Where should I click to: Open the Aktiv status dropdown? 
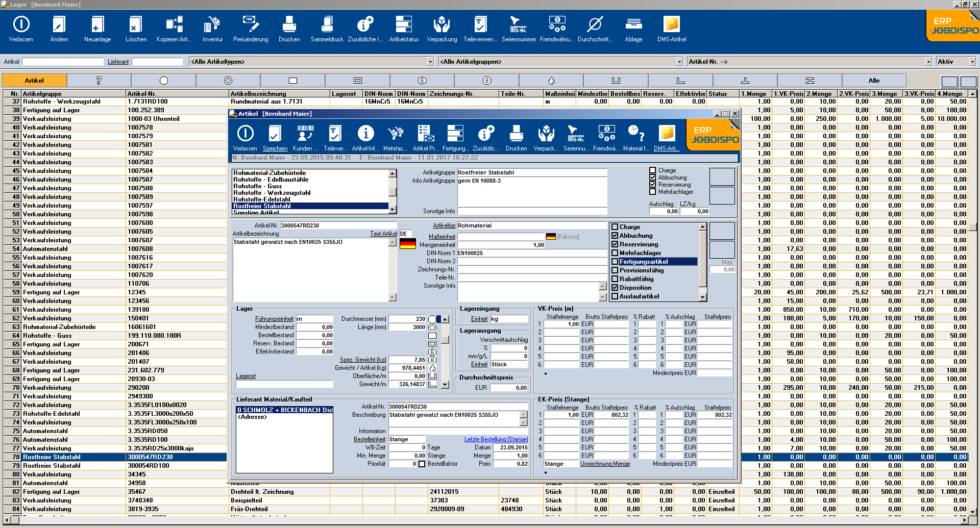pyautogui.click(x=972, y=61)
